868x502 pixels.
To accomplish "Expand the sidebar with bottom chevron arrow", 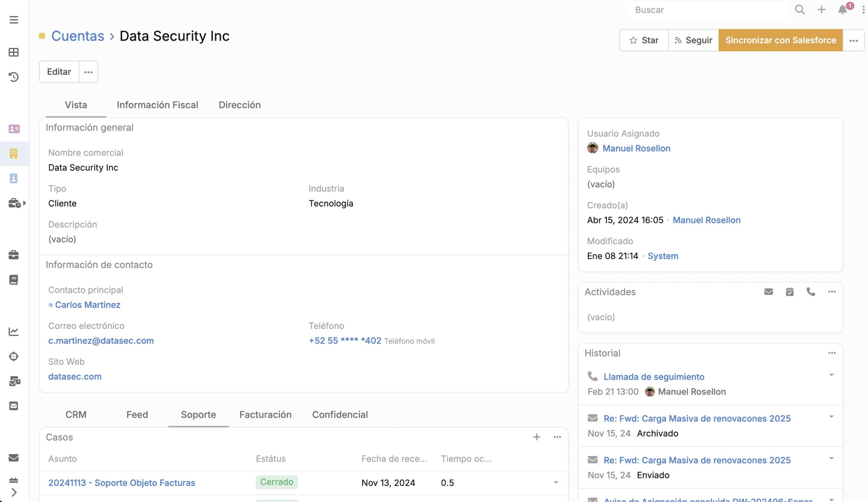I will [14, 493].
